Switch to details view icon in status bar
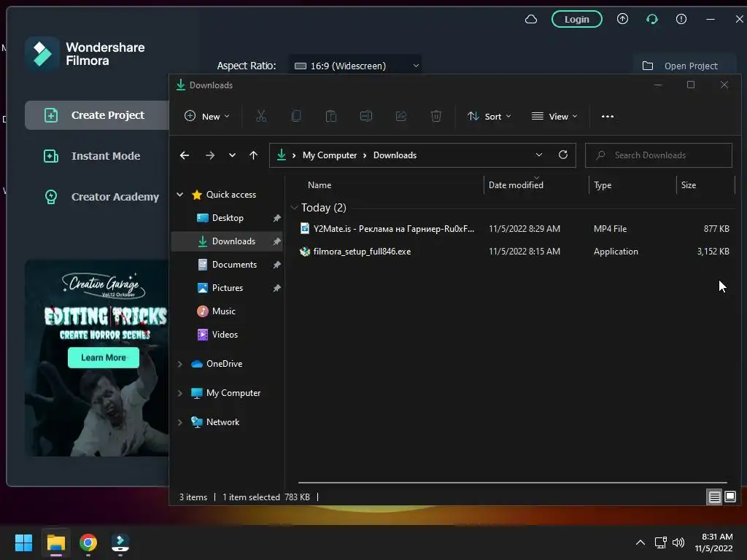 [x=714, y=497]
